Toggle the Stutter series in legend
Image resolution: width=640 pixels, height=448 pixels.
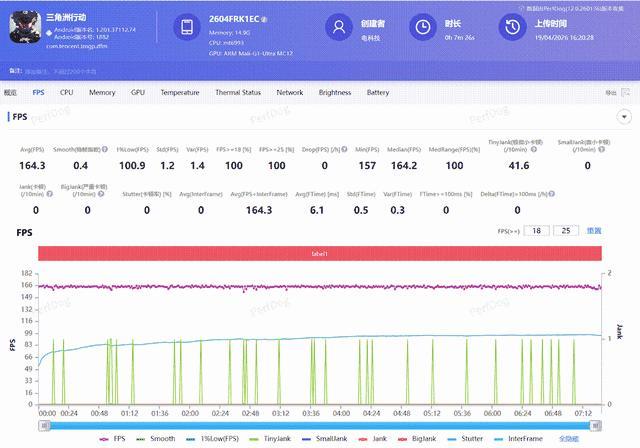[465, 439]
